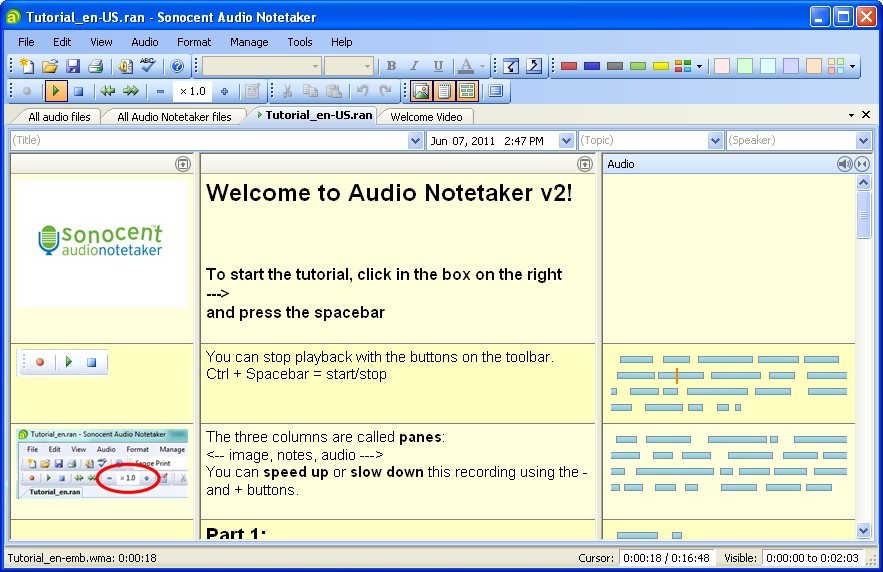Image resolution: width=883 pixels, height=572 pixels.
Task: Slow down playback with the minus button
Action: (160, 91)
